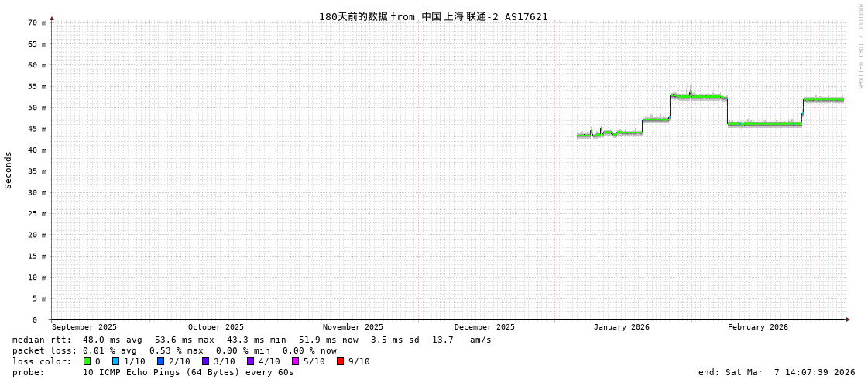Click the magenta 5/10 loss swatch
This screenshot has width=868, height=383.
[x=295, y=361]
